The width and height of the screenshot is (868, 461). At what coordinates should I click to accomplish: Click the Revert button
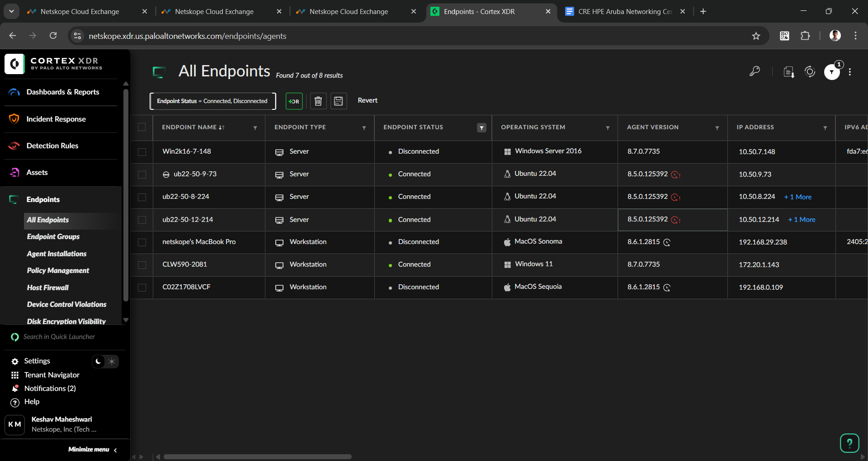[367, 100]
